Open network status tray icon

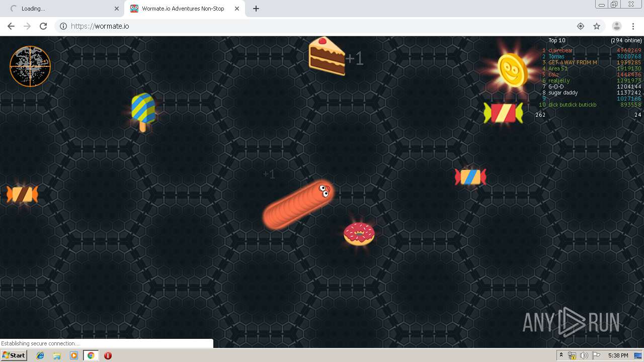click(572, 355)
